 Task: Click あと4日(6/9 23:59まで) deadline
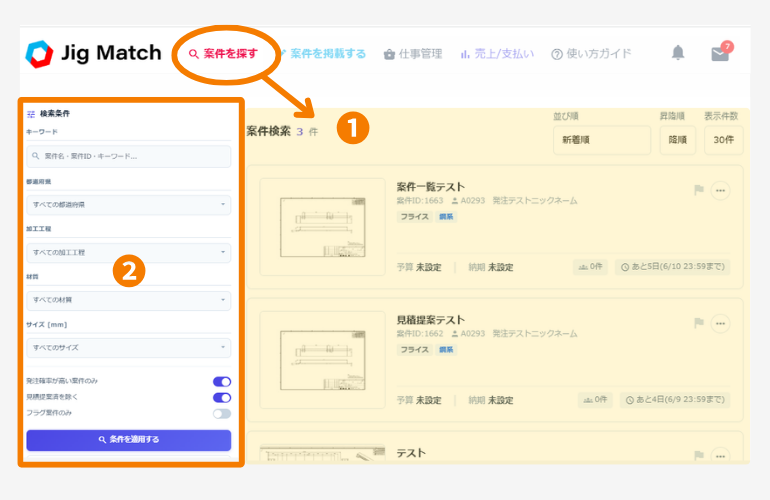point(675,400)
